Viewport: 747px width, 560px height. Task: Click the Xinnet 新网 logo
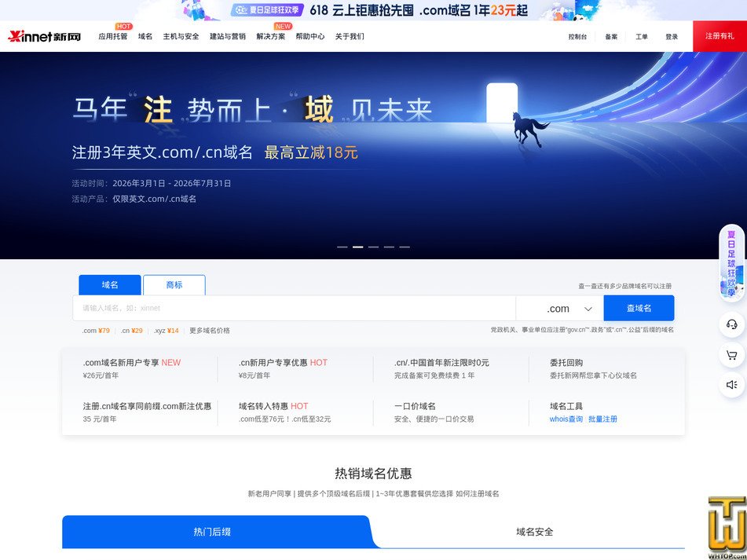coord(44,36)
